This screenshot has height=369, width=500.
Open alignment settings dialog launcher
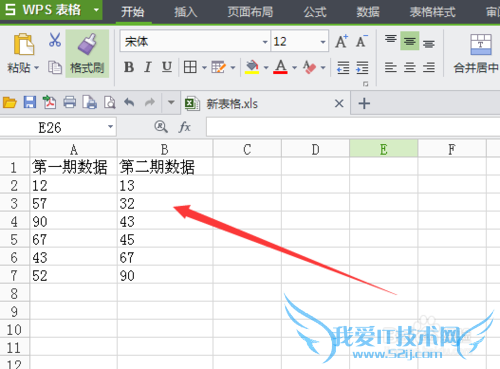366,84
